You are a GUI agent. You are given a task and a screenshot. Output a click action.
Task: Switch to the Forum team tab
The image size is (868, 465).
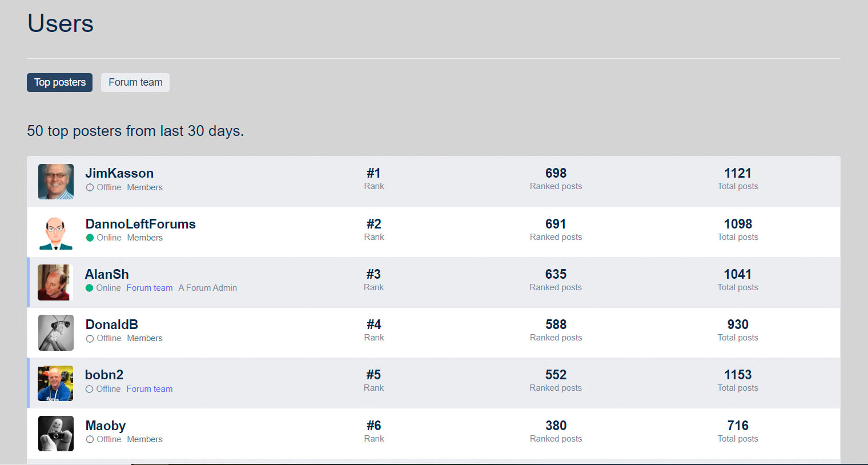(x=135, y=82)
